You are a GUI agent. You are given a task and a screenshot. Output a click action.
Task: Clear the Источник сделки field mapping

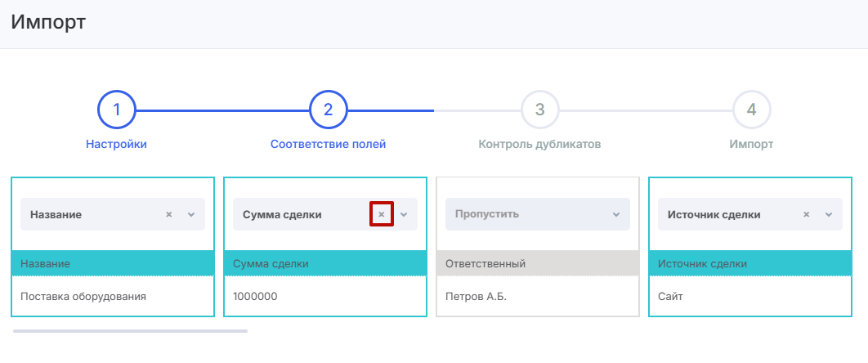click(x=806, y=215)
